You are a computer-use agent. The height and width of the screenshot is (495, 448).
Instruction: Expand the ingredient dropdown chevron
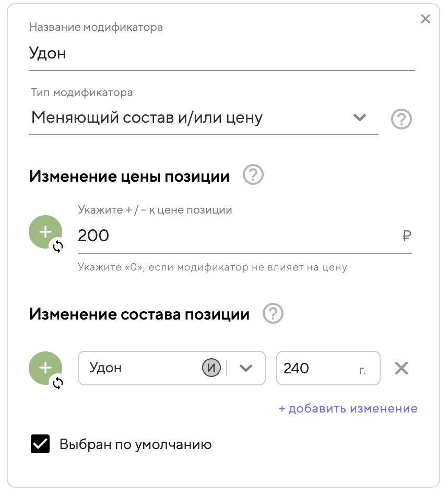click(245, 368)
